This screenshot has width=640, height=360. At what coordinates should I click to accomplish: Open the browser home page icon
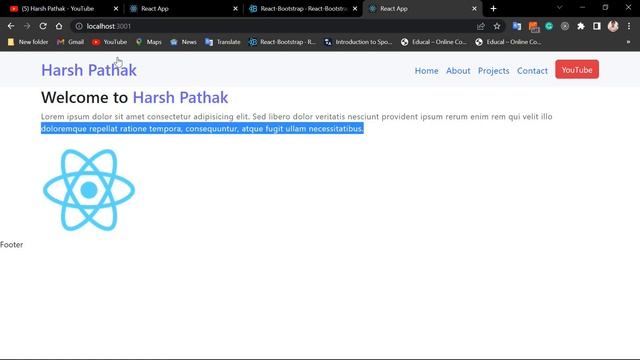coord(59,26)
